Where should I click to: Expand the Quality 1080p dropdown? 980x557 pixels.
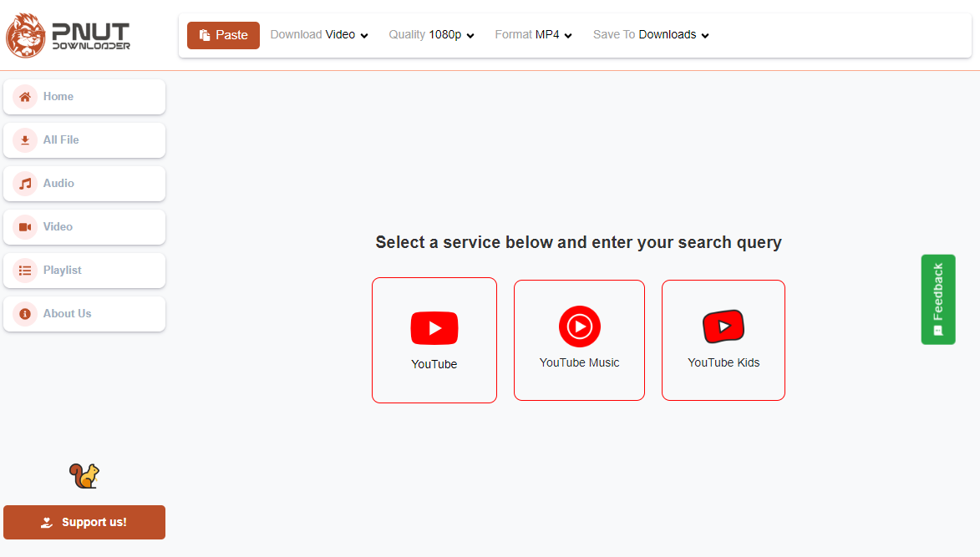(x=431, y=35)
